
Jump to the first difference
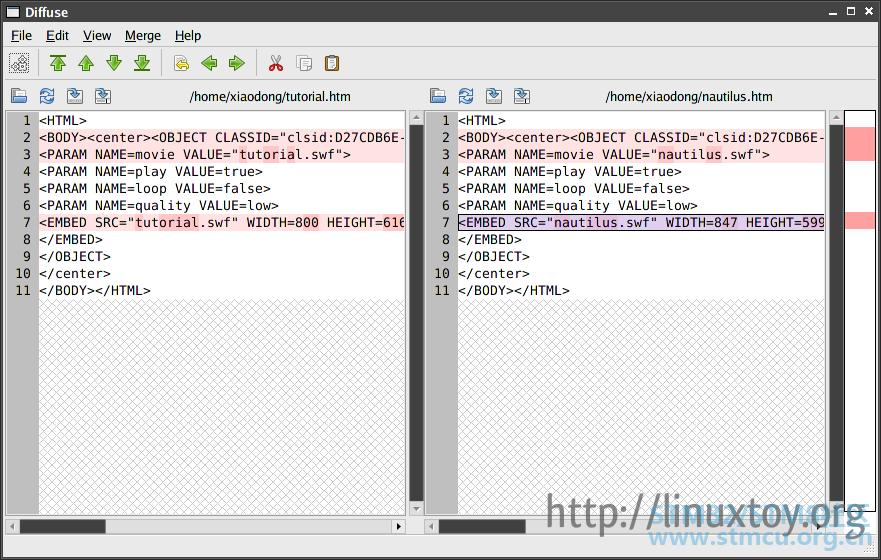tap(58, 63)
